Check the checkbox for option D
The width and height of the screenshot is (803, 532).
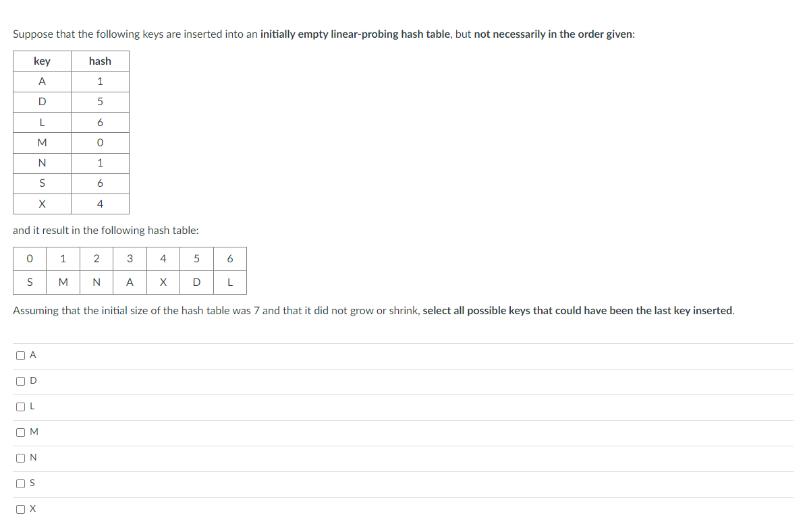(x=20, y=380)
